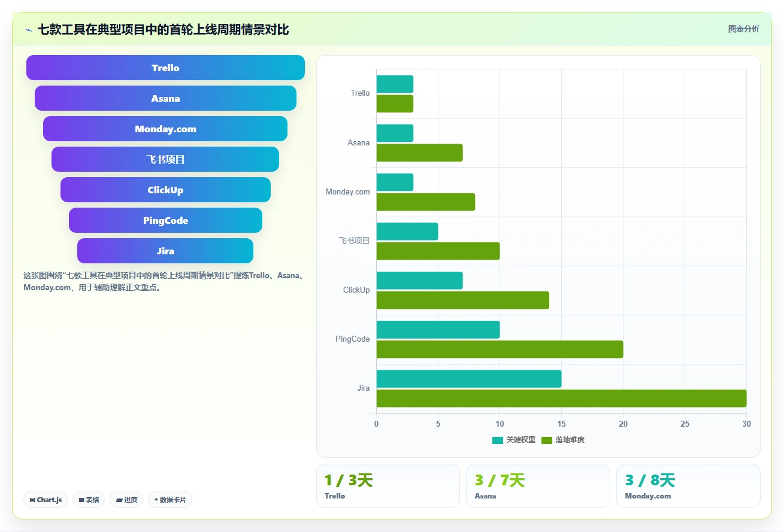This screenshot has height=532, width=784.
Task: Click 飞书项目's teal chart bar
Action: tap(407, 232)
